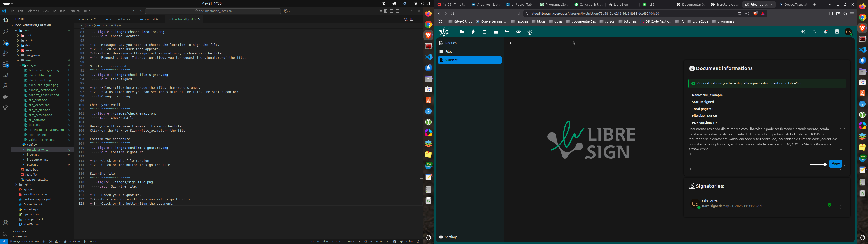This screenshot has width=868, height=244.
Task: Click the browser reload button
Action: tap(453, 14)
